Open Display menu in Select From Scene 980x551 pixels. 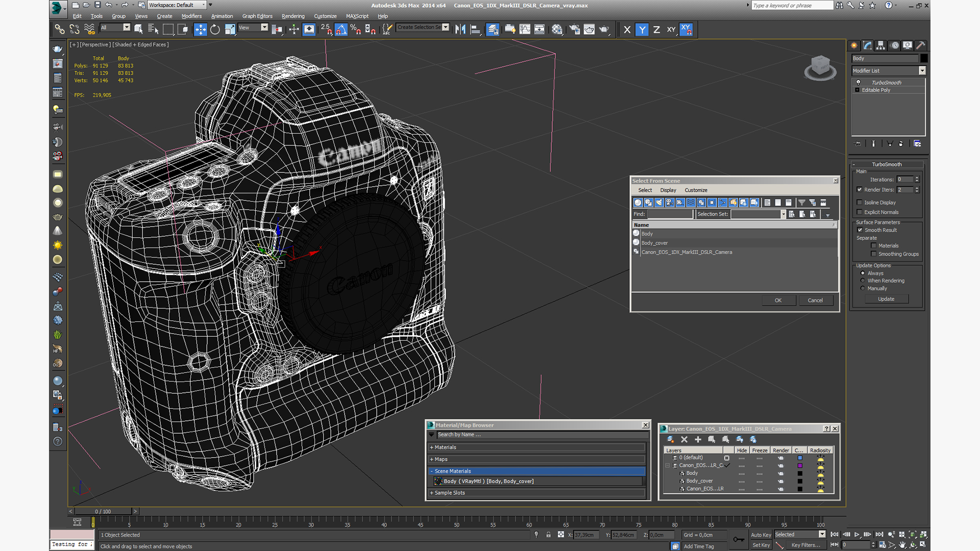click(668, 190)
